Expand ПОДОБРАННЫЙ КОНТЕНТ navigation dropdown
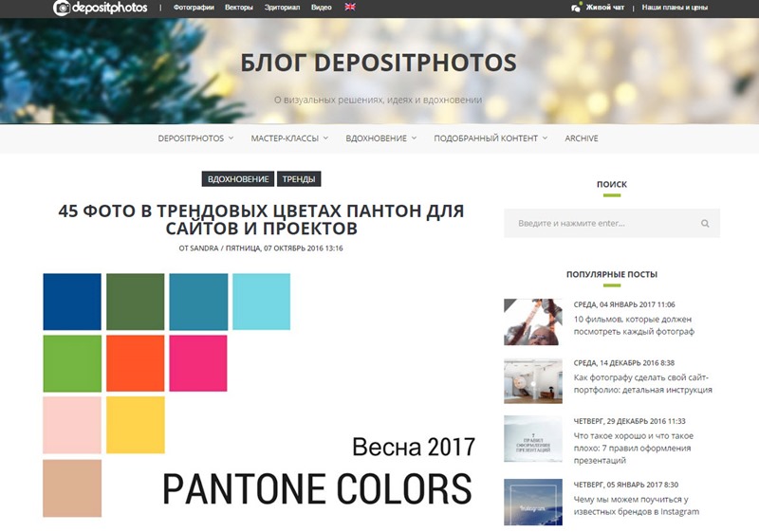 (x=491, y=138)
